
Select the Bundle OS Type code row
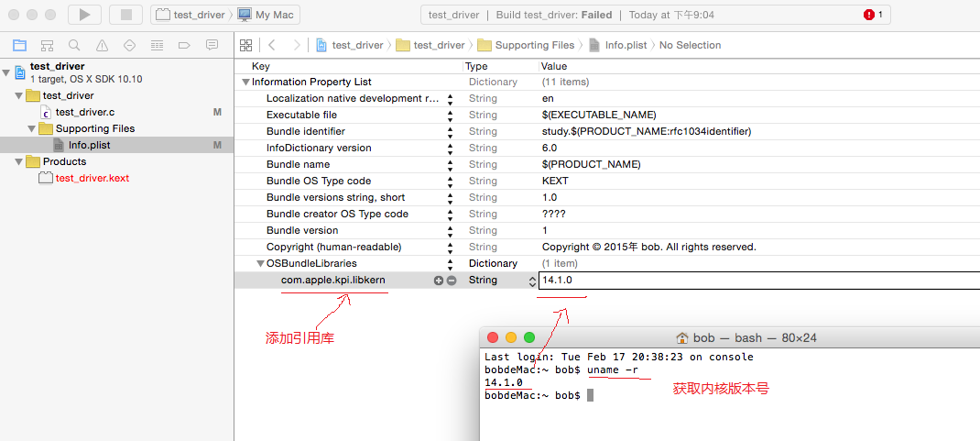tap(607, 182)
